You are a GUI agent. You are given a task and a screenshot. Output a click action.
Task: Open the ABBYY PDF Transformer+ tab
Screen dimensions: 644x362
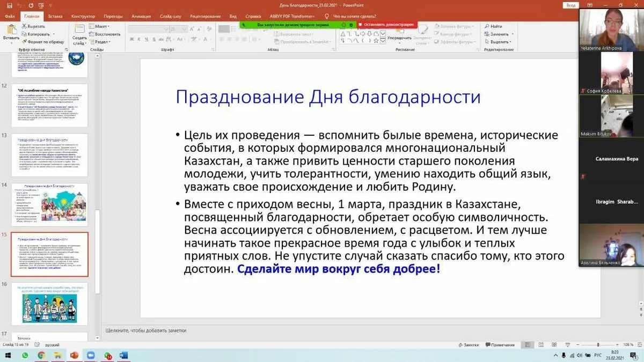[x=292, y=16]
